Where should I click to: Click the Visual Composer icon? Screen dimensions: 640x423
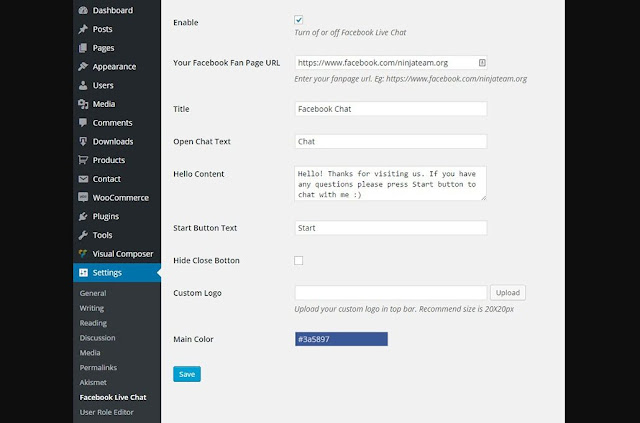click(83, 254)
